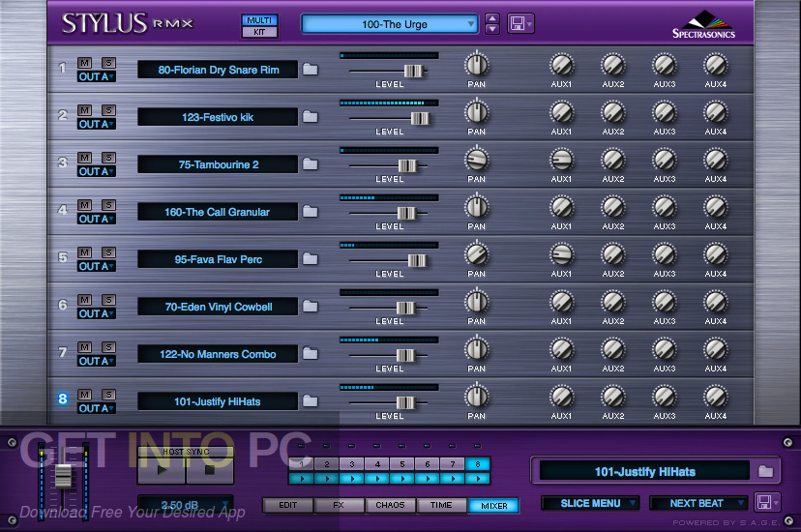Solo part 5 Fava Flav Perc

pyautogui.click(x=108, y=252)
